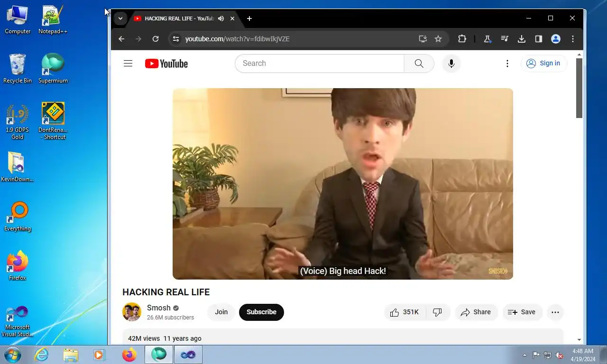This screenshot has height=364, width=607.
Task: Open the Action Center flag icon
Action: pyautogui.click(x=536, y=355)
